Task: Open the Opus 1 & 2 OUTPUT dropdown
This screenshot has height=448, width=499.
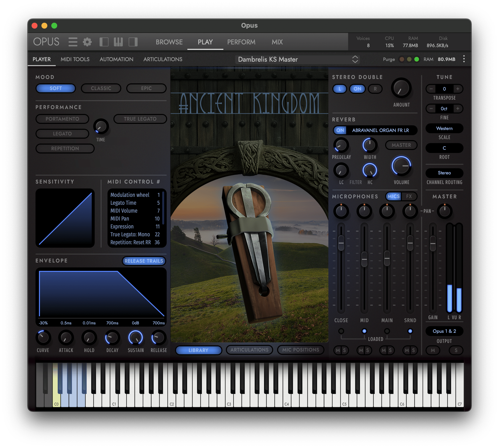Action: 444,331
